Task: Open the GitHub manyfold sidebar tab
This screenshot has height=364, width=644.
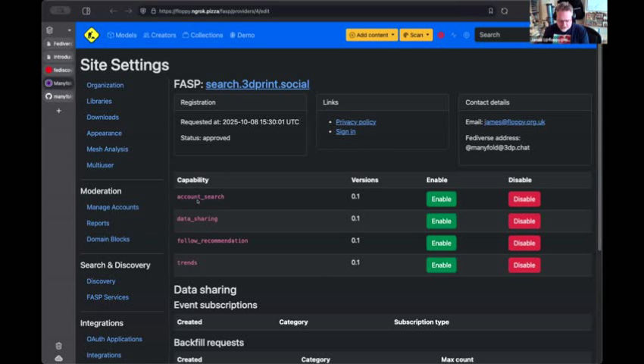Action: pos(58,96)
